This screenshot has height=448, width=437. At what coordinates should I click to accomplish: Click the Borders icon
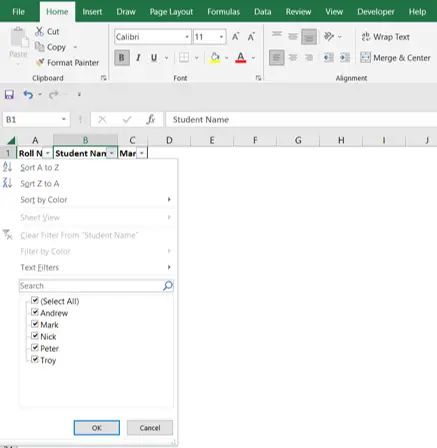point(184,58)
